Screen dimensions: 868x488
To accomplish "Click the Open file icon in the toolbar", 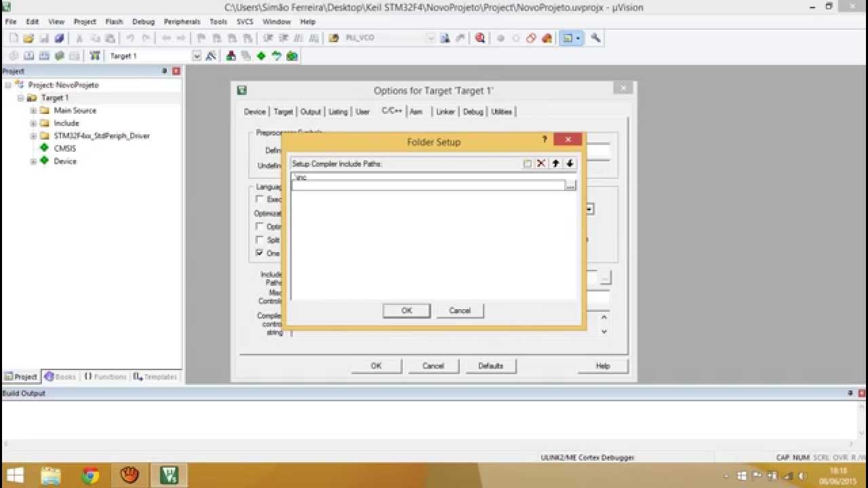I will point(28,39).
